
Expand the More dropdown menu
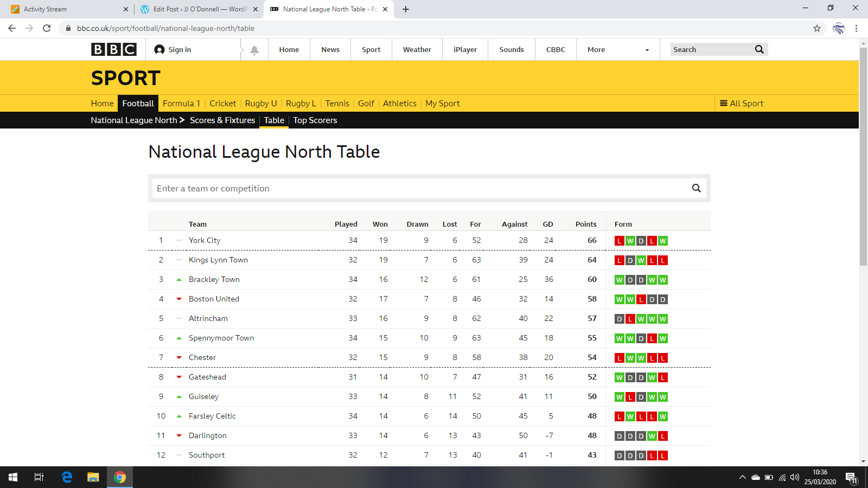click(618, 49)
